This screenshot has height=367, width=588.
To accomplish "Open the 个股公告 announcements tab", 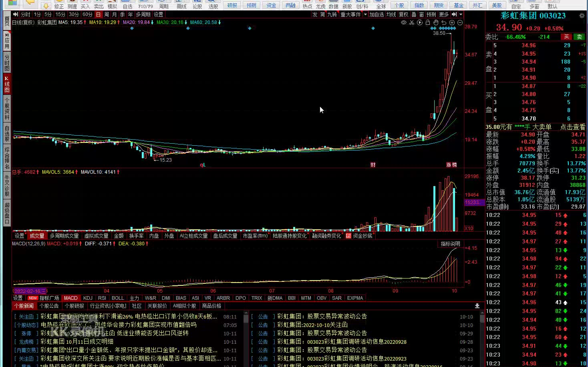I will click(x=49, y=306).
